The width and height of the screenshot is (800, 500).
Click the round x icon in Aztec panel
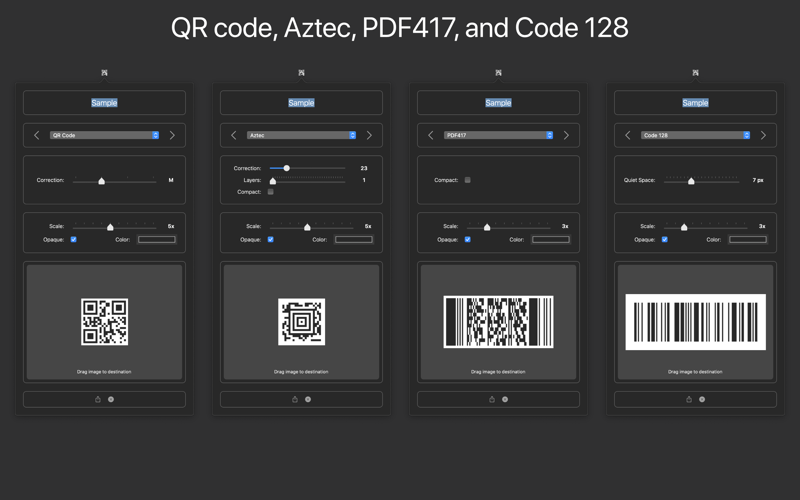pos(308,399)
